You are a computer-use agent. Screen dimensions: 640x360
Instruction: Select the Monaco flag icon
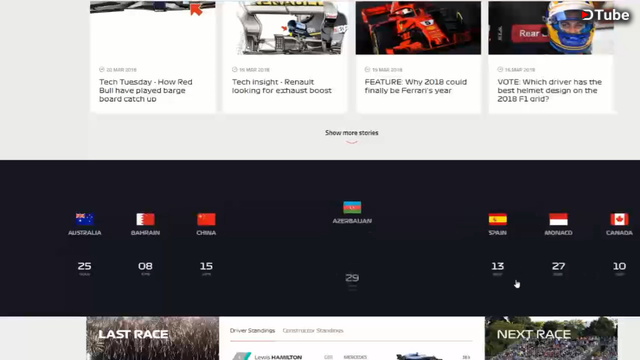[558, 219]
